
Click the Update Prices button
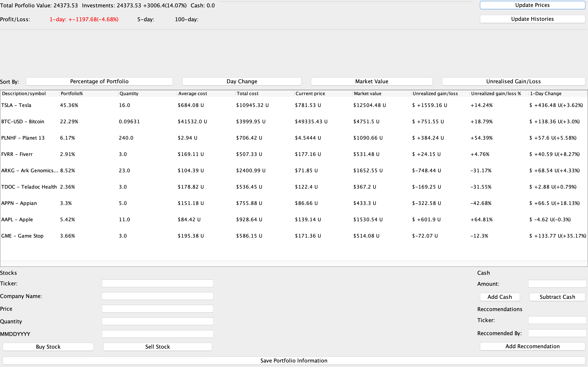coord(532,5)
